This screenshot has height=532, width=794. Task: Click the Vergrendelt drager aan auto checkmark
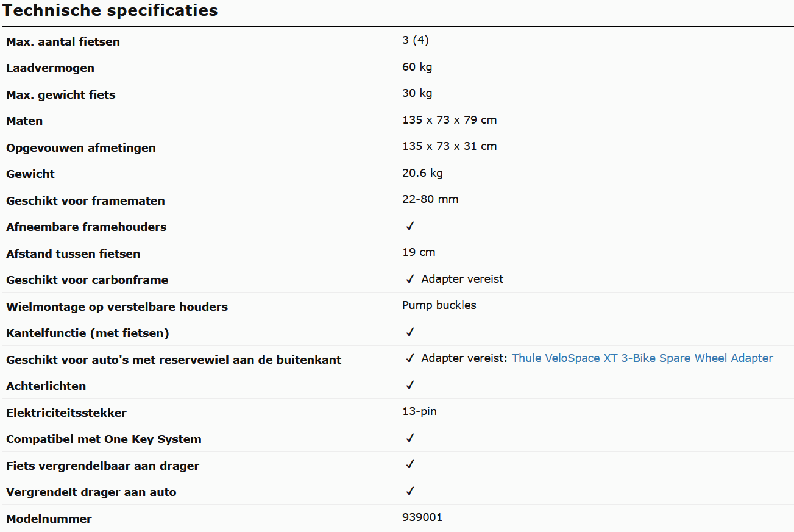410,491
